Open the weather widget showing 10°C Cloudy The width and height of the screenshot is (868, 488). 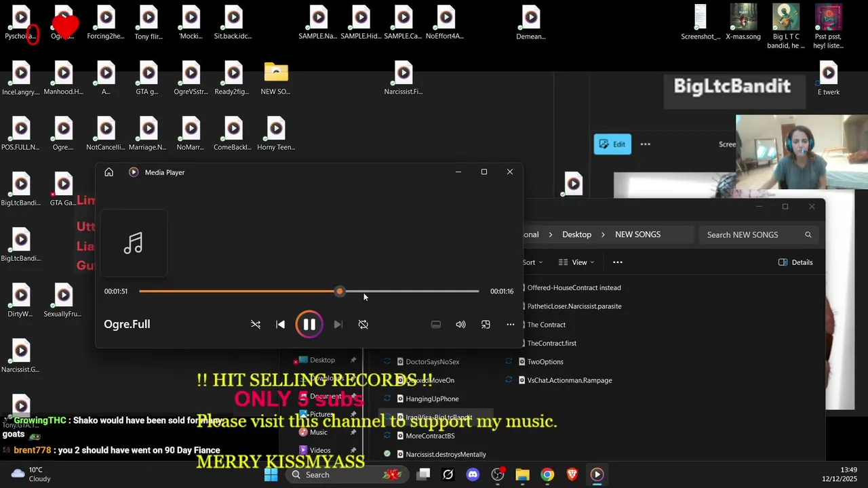click(x=32, y=474)
